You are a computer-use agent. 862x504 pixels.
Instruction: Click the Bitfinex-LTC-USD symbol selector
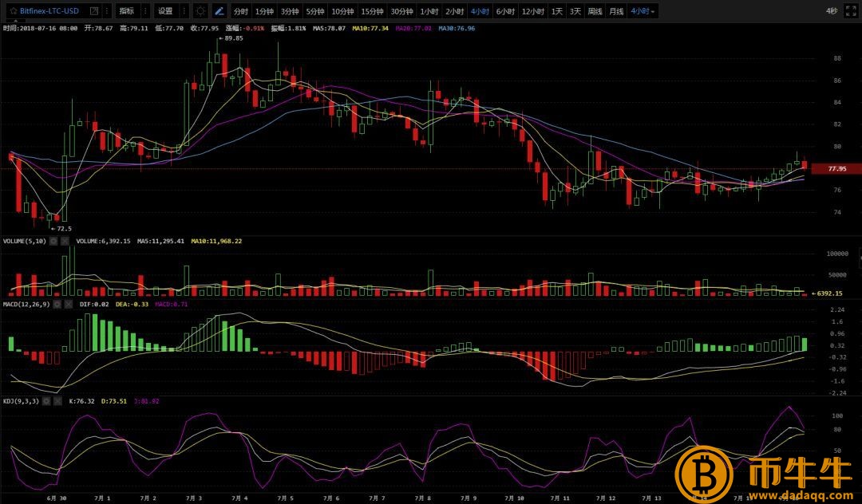[49, 11]
